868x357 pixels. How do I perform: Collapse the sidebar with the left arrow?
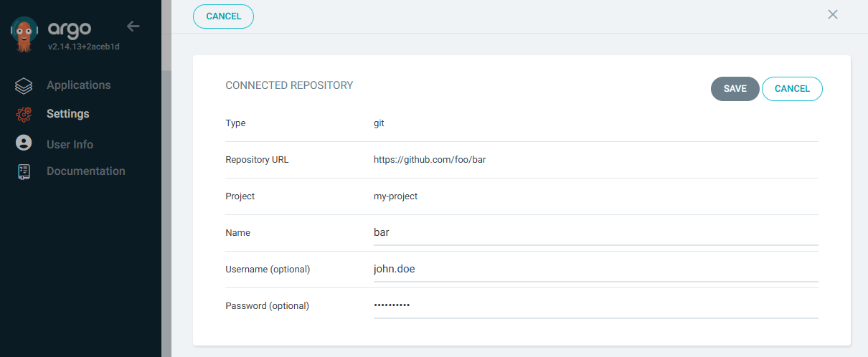pos(133,27)
